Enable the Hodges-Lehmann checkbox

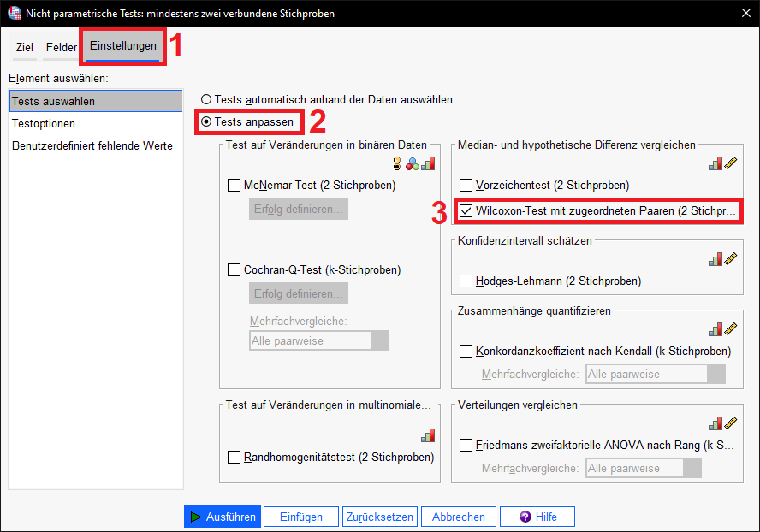466,281
